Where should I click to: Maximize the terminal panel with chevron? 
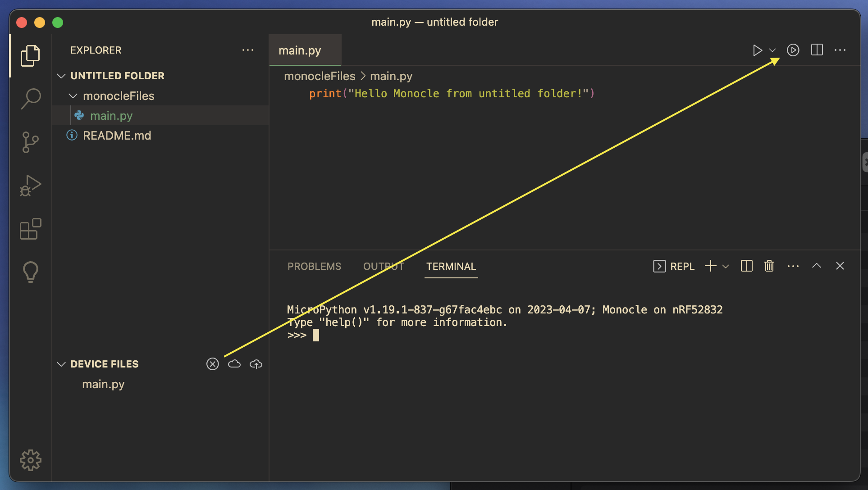817,266
